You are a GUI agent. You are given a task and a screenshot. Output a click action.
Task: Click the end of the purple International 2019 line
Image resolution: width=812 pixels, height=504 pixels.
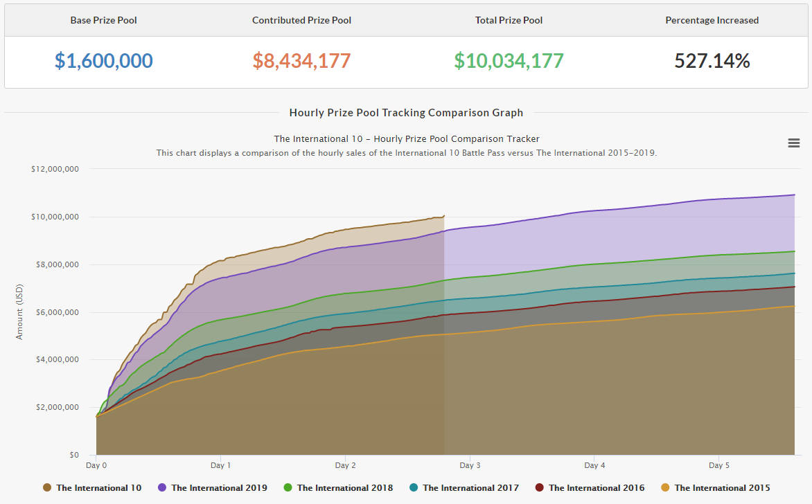(794, 195)
